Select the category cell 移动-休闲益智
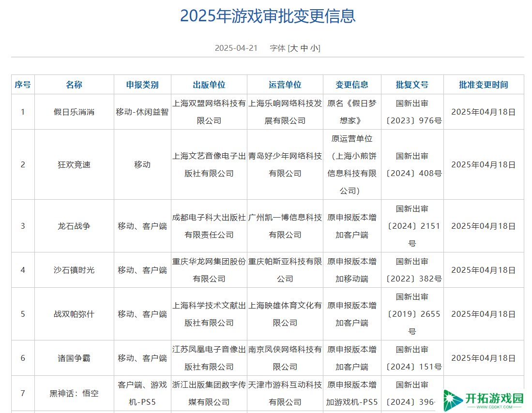 [x=142, y=112]
